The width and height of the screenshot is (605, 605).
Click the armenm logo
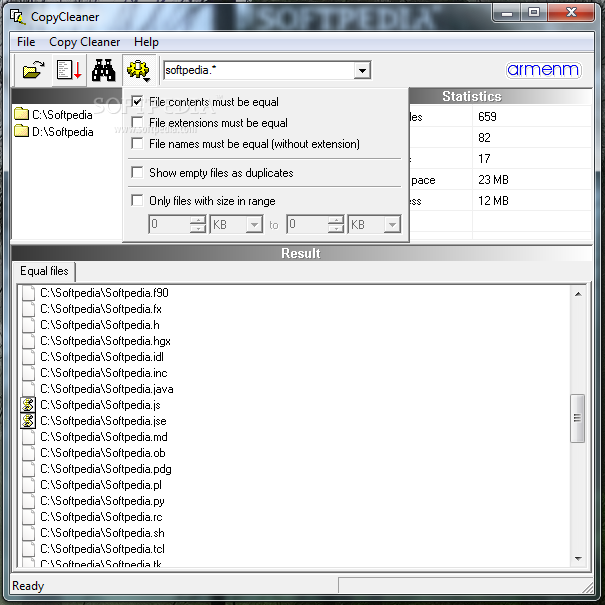pyautogui.click(x=543, y=70)
